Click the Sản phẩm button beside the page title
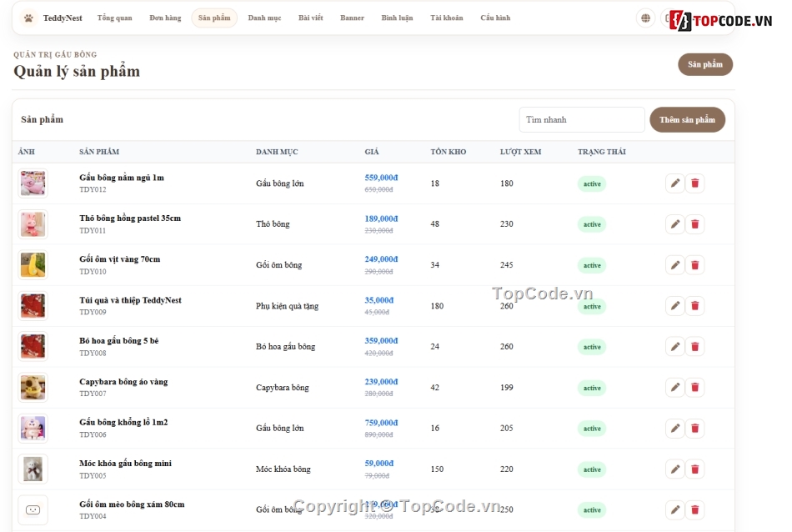The width and height of the screenshot is (792, 532). point(705,65)
